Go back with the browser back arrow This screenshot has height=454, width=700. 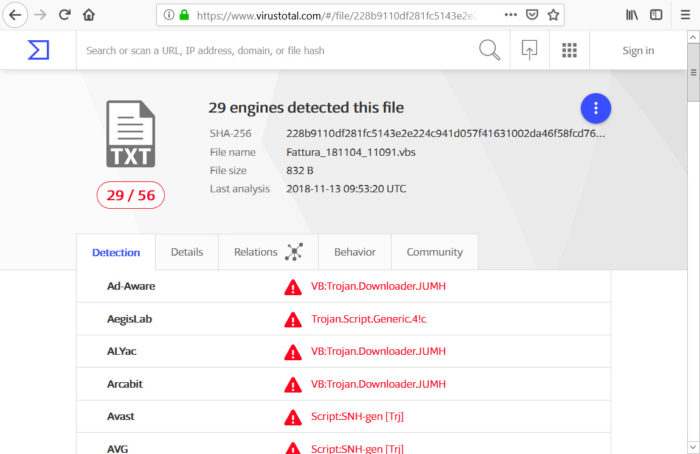click(x=15, y=15)
